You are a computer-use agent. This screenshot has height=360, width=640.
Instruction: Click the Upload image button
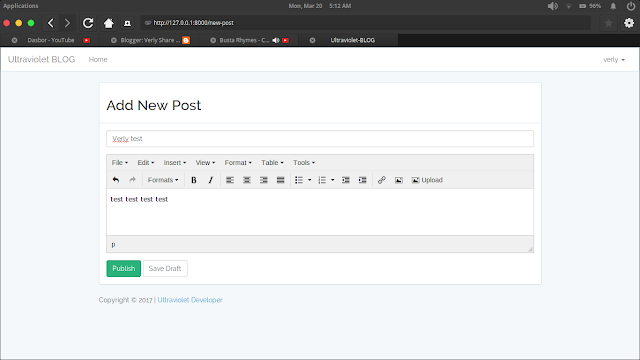pos(427,180)
